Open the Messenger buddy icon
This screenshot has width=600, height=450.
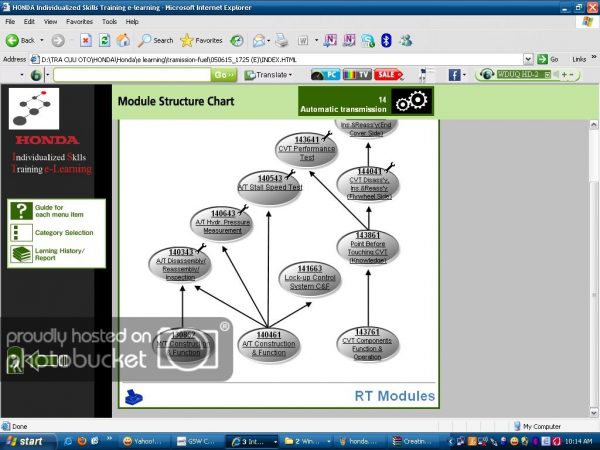coord(406,40)
